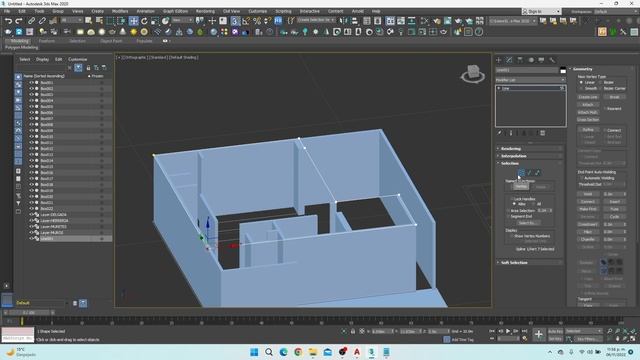
Task: Enable the Reorient checkbox
Action: 604,109
